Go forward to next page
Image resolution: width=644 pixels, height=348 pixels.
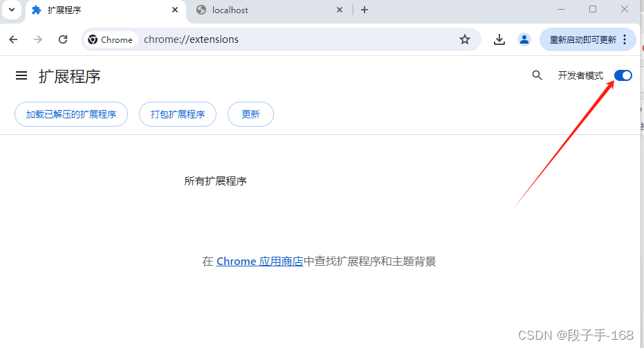click(x=38, y=39)
